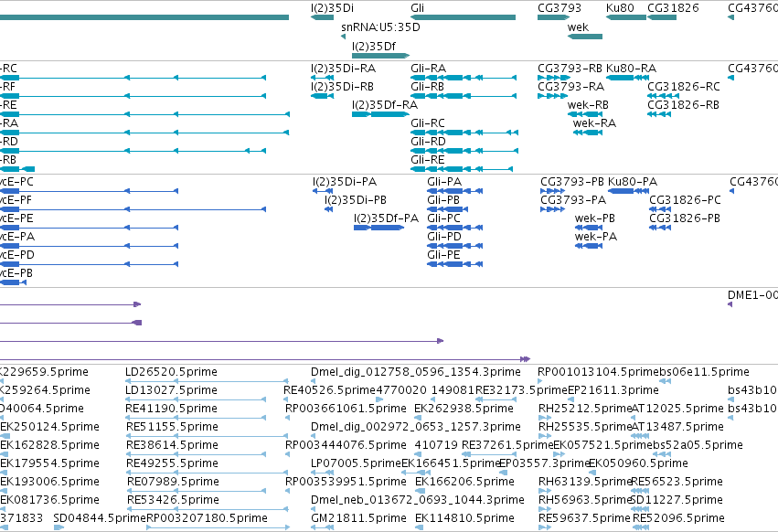The width and height of the screenshot is (778, 532).
Task: Click EST RP003661061.5prime
Action: coord(346,409)
